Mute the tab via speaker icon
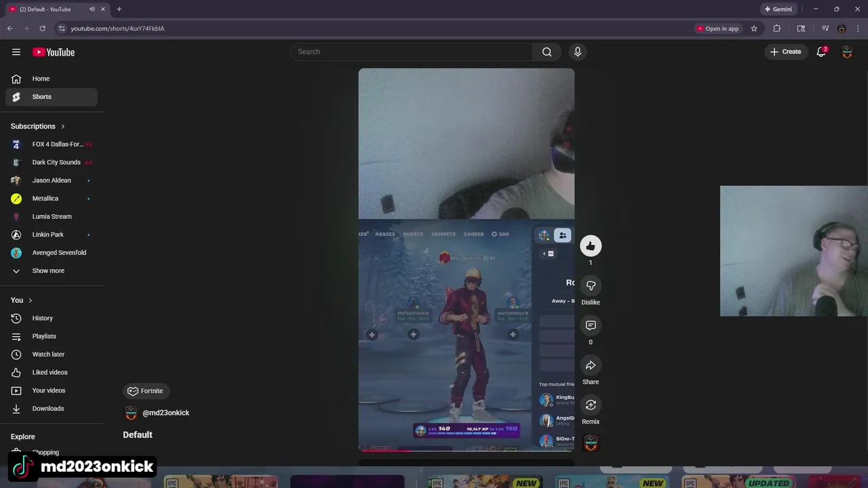Image resolution: width=868 pixels, height=488 pixels. pyautogui.click(x=92, y=9)
